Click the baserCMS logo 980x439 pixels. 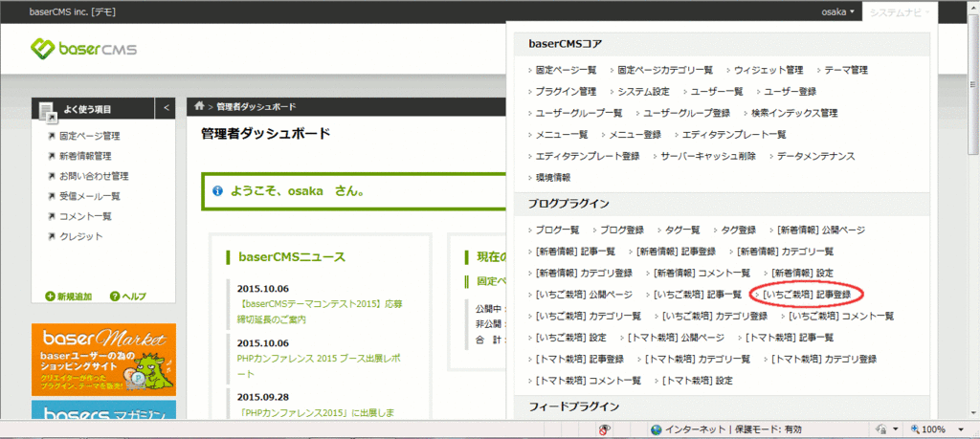point(84,49)
